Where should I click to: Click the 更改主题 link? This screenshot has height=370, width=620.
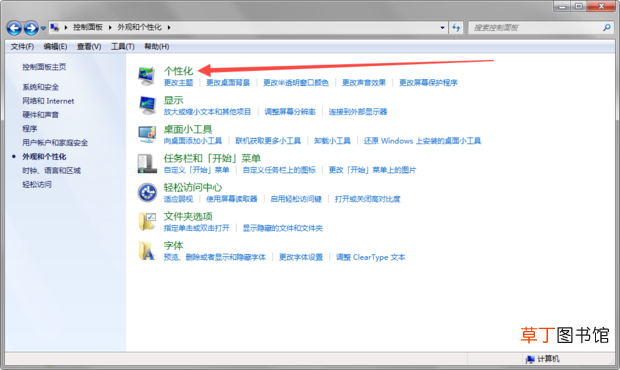coord(178,83)
